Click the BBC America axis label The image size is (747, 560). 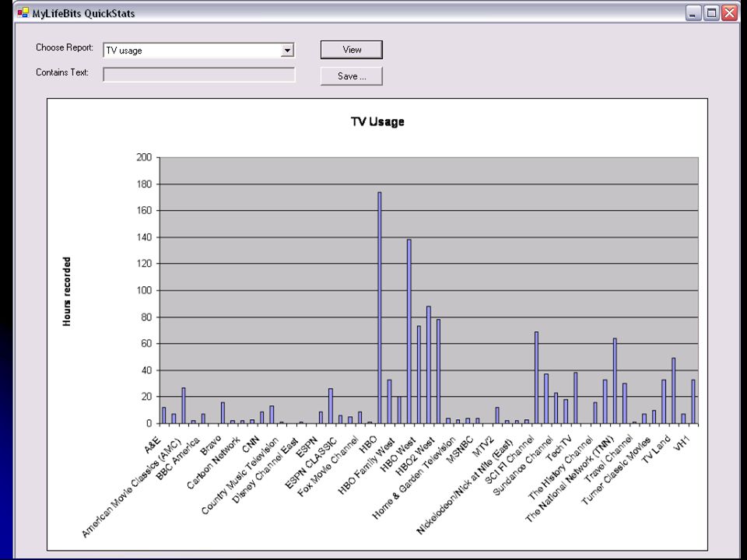pos(178,459)
